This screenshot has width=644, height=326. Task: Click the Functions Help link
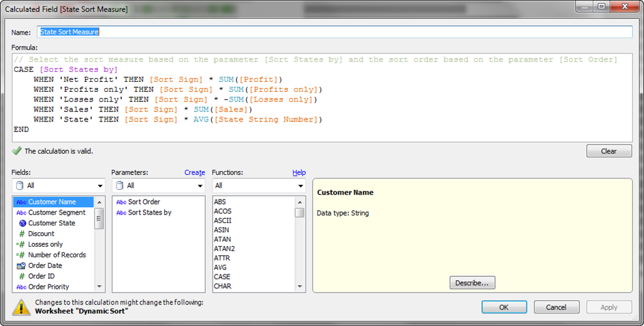pyautogui.click(x=299, y=172)
